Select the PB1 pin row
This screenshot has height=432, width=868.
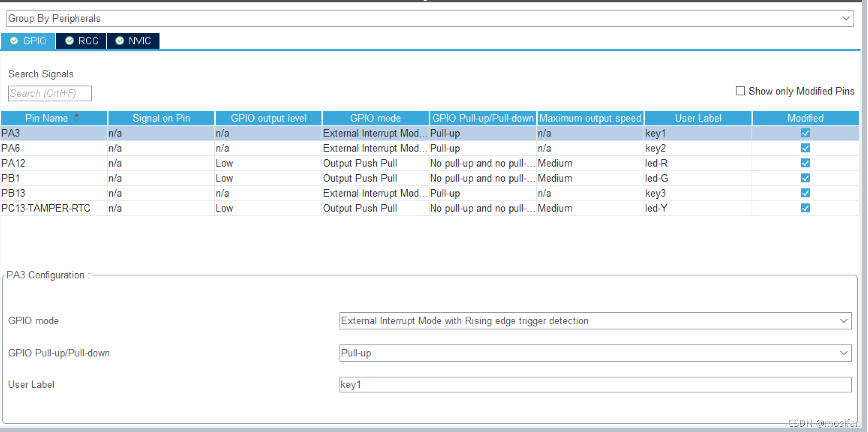430,178
